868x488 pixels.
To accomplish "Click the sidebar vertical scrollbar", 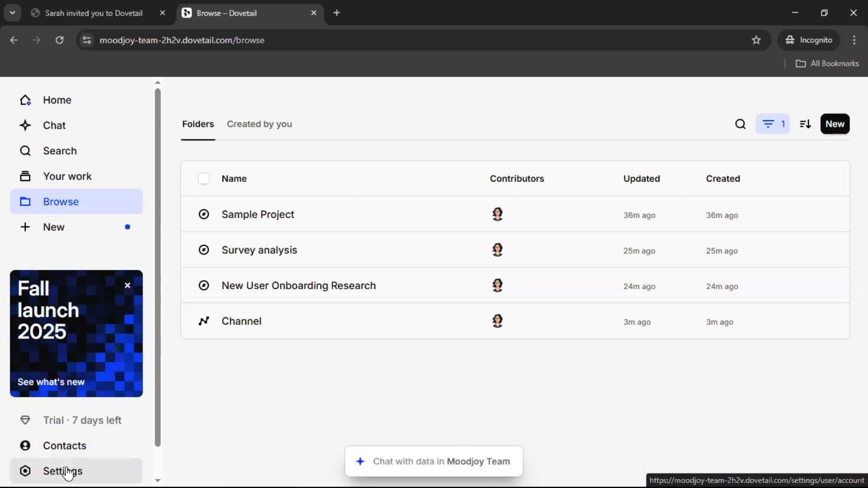I will [x=158, y=267].
